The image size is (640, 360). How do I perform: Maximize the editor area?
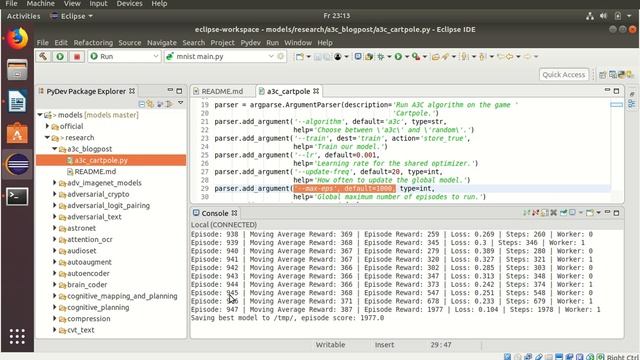click(616, 91)
